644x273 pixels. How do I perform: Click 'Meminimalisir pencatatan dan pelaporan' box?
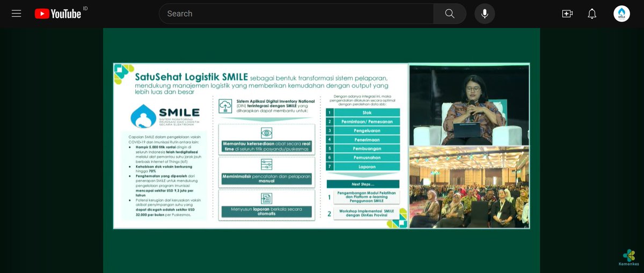tap(266, 179)
